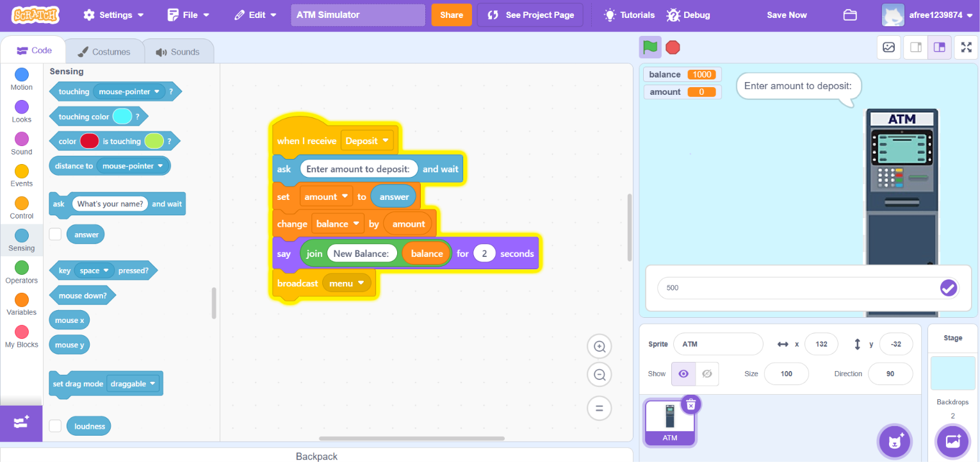Viewport: 980px width, 462px height.
Task: Click the green flag to run project
Action: (650, 47)
